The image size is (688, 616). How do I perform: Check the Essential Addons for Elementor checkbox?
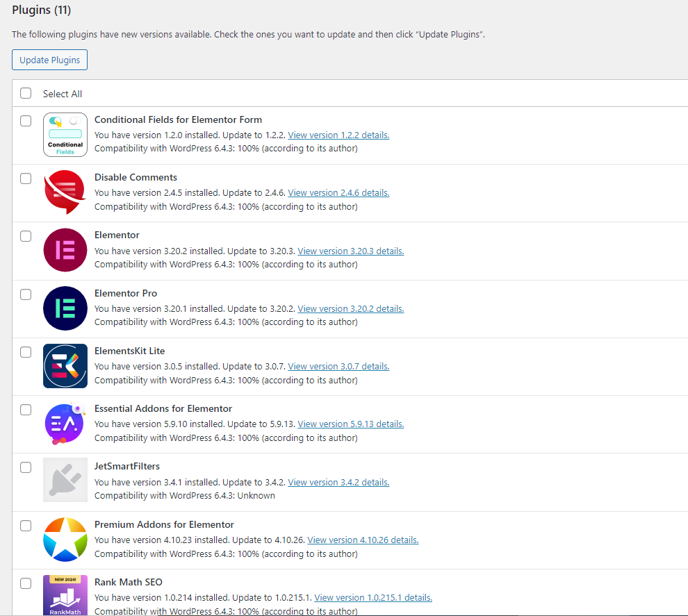[x=26, y=410]
